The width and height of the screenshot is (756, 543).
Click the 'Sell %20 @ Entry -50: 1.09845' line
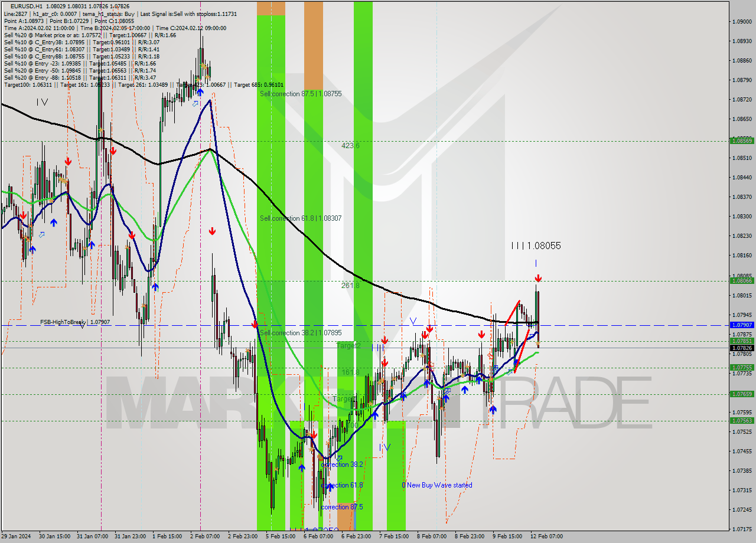tap(80, 70)
